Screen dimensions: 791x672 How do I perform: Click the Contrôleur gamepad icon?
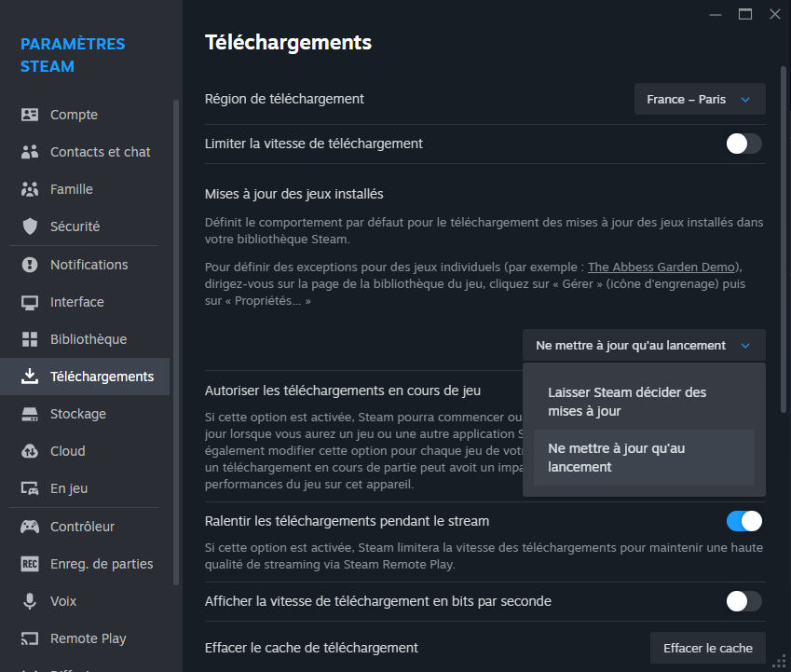(x=30, y=527)
